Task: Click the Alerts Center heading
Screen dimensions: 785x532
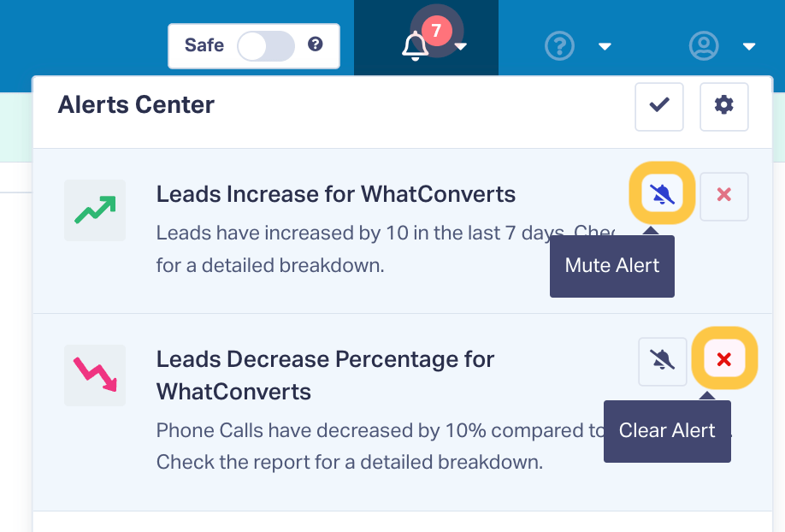Action: (x=136, y=105)
